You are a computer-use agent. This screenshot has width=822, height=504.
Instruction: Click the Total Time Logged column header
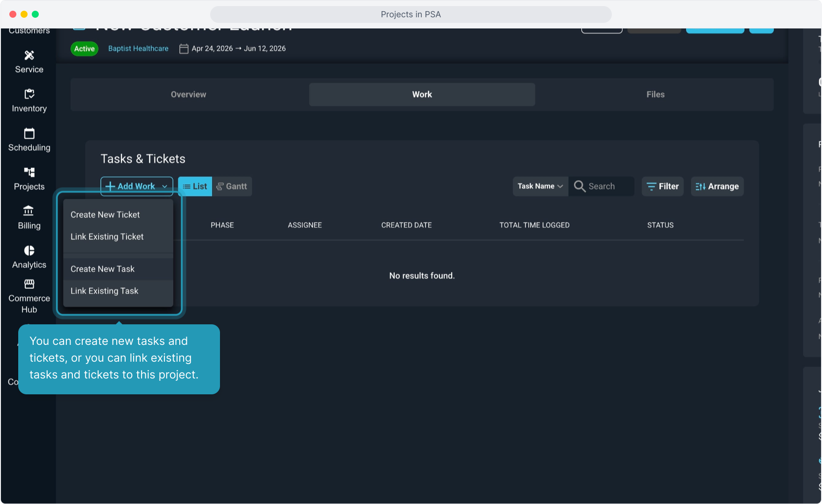(535, 225)
